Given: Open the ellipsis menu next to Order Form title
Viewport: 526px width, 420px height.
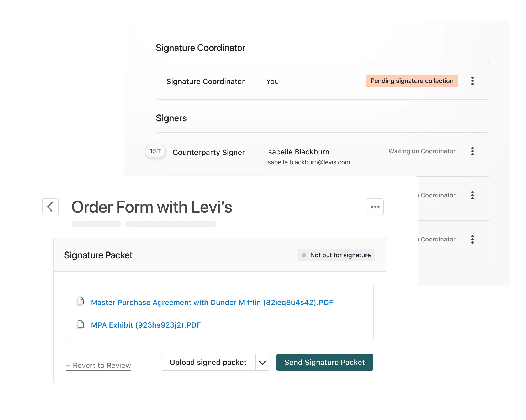Looking at the screenshot, I should pyautogui.click(x=375, y=207).
